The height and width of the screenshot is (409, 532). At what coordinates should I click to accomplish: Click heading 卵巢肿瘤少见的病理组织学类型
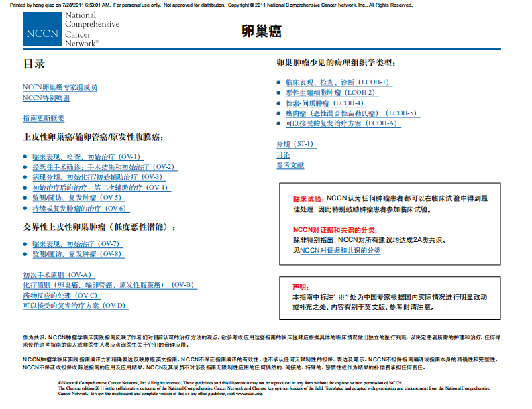[x=336, y=63]
